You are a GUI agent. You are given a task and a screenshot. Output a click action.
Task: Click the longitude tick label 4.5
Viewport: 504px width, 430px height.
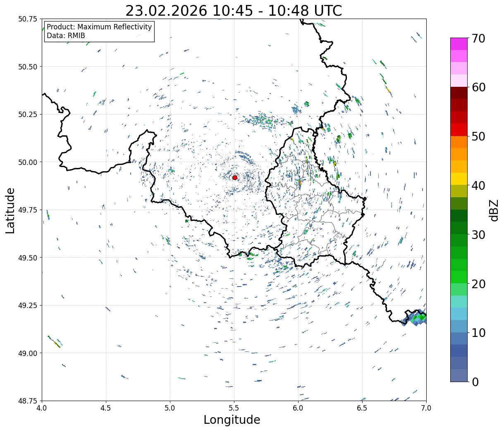pos(106,408)
